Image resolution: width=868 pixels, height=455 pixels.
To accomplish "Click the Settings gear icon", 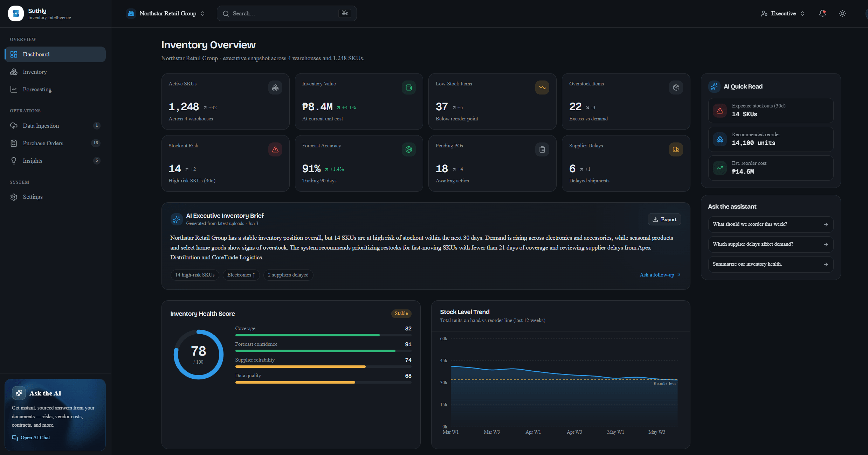I will 14,197.
